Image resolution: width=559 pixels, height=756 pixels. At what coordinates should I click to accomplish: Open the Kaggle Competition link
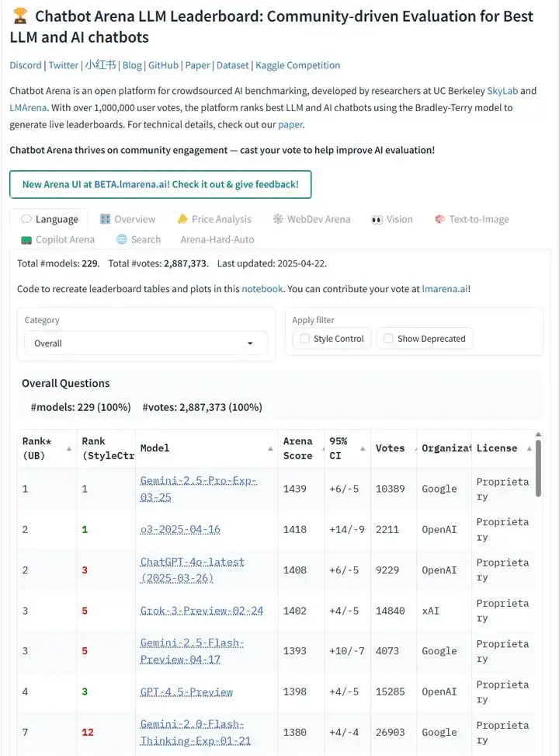click(x=298, y=65)
